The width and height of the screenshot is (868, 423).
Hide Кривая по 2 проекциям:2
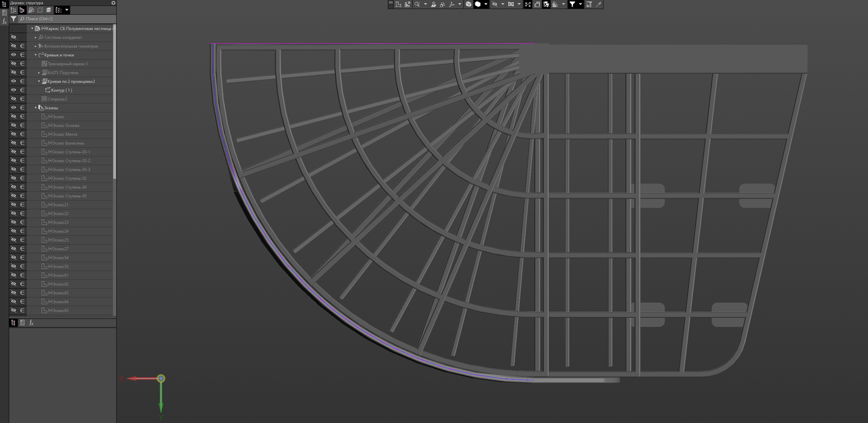pos(14,81)
